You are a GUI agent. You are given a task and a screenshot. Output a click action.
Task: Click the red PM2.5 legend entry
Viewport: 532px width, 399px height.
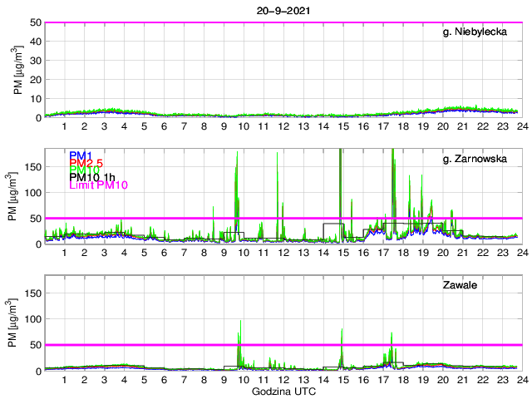click(86, 165)
